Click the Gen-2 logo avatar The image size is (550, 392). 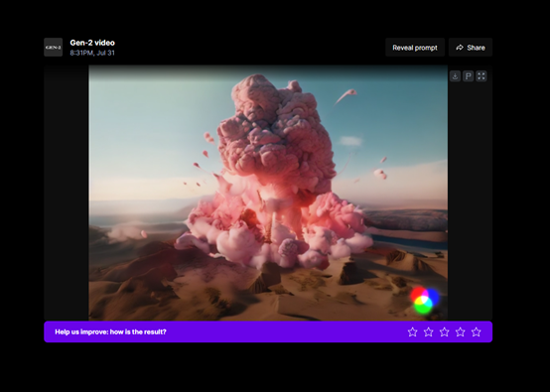[53, 48]
